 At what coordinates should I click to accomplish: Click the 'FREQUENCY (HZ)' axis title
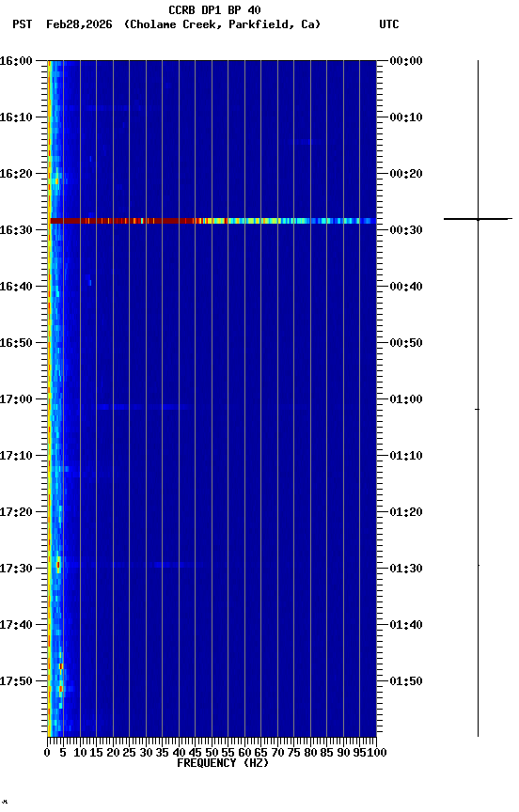[x=223, y=763]
